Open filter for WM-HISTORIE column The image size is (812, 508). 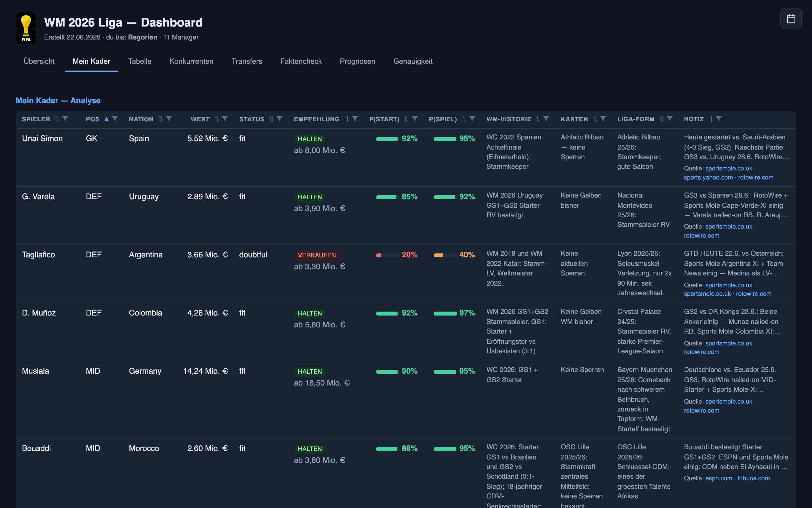pos(546,119)
